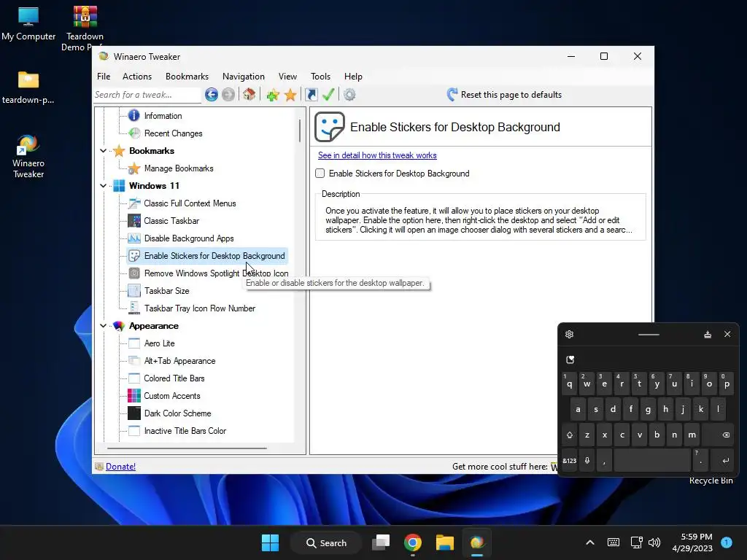The image size is (747, 560).
Task: Tap the microphone key on touch keyboard
Action: click(587, 461)
